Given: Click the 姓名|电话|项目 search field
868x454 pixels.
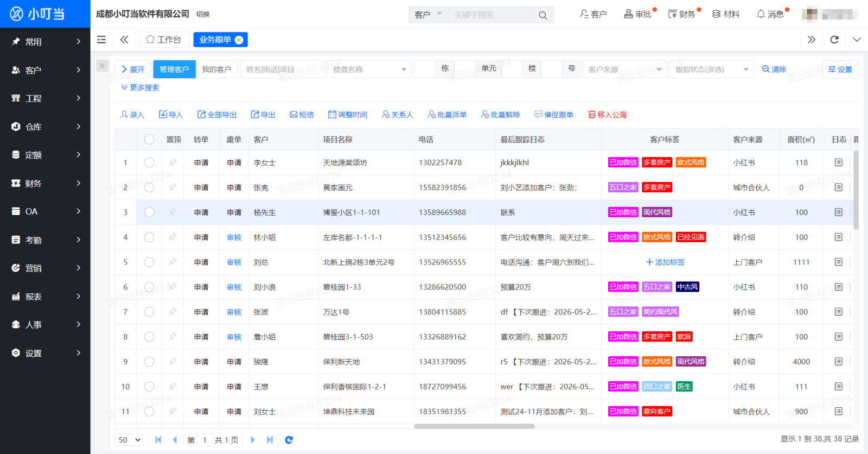Looking at the screenshot, I should [283, 70].
